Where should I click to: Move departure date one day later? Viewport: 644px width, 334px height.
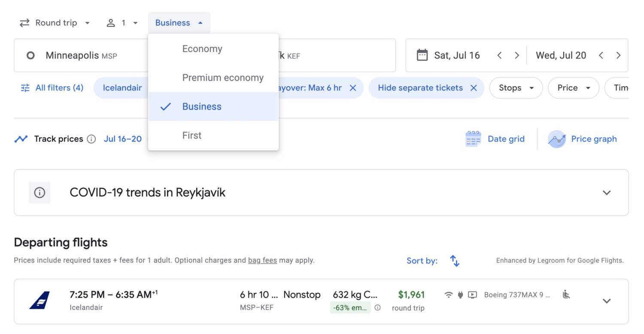point(517,55)
